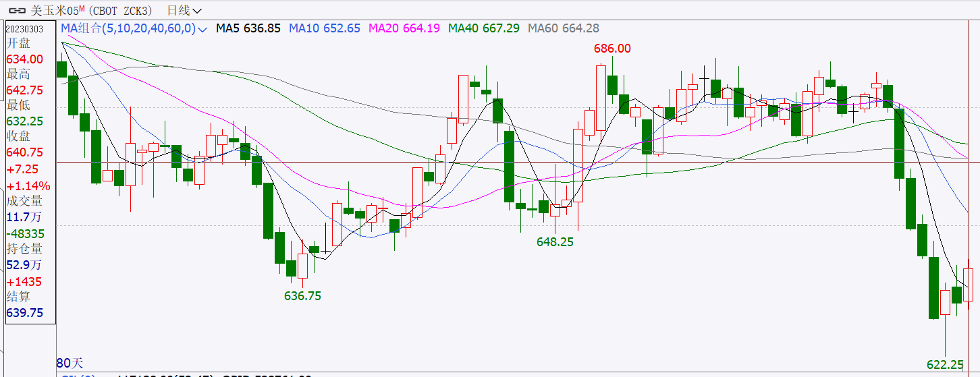Click the +7.25 price change value
The height and width of the screenshot is (377, 980).
(22, 169)
